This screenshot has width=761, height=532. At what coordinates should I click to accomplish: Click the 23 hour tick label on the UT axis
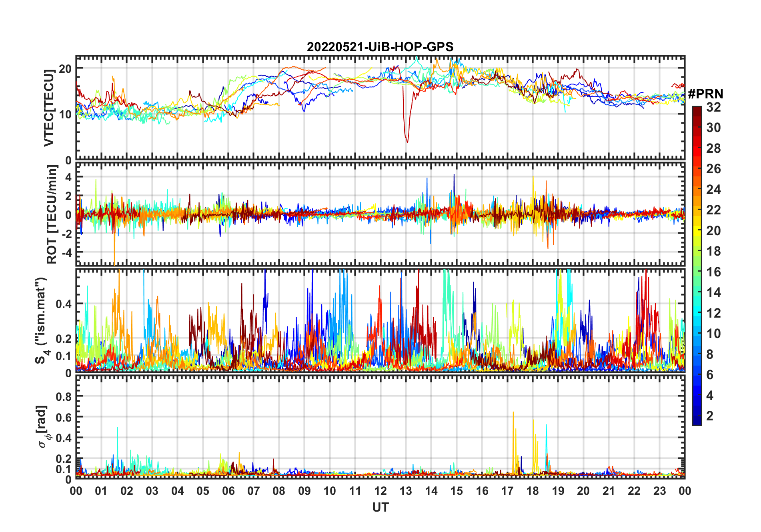point(659,491)
